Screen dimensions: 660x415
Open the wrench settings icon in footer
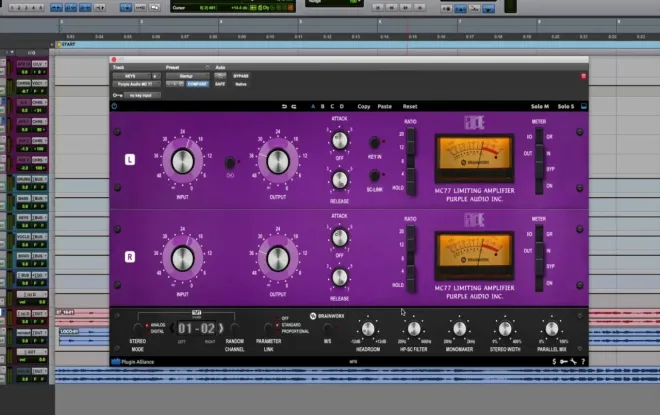point(573,362)
